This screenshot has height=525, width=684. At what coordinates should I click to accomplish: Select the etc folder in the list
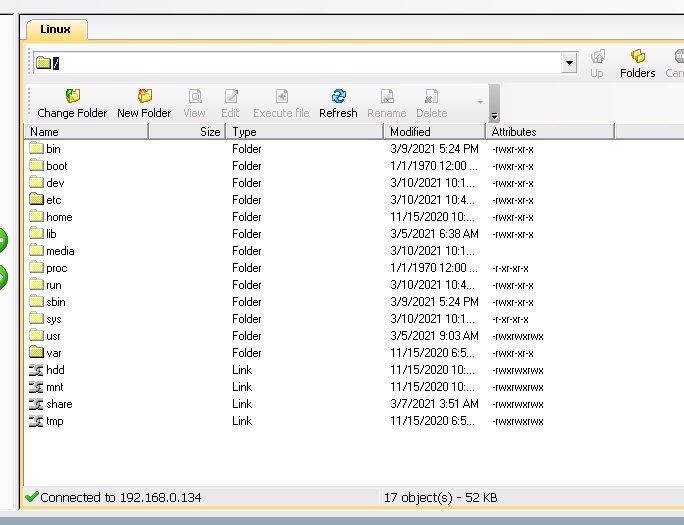[x=53, y=200]
